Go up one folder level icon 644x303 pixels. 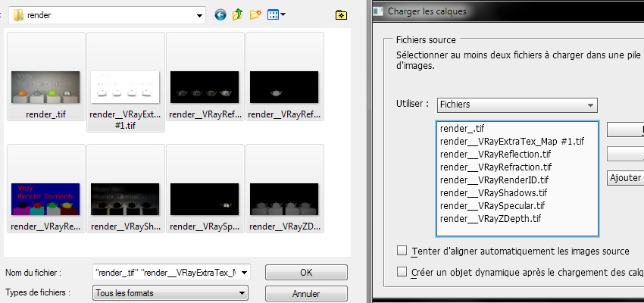click(237, 16)
